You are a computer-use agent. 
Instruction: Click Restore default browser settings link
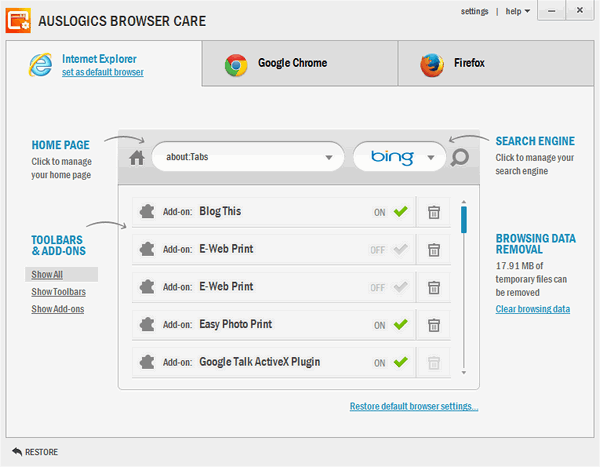[x=414, y=406]
